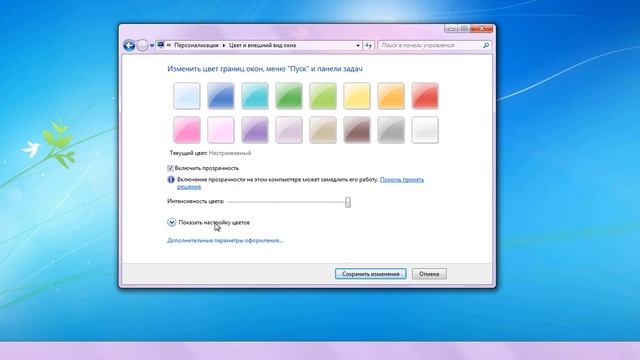Pick the pale Lavender color swatch
The height and width of the screenshot is (360, 640).
(x=289, y=130)
